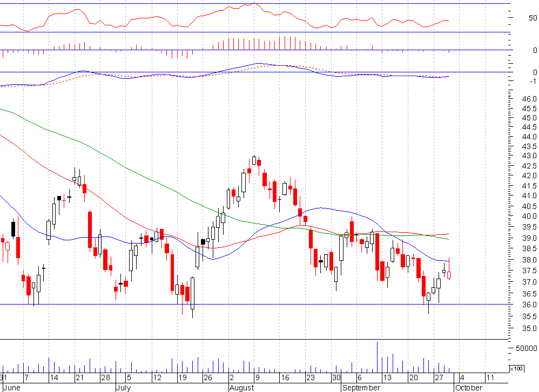This screenshot has width=539, height=392.
Task: Pick the 36.5 price axis label
Action: (x=529, y=294)
